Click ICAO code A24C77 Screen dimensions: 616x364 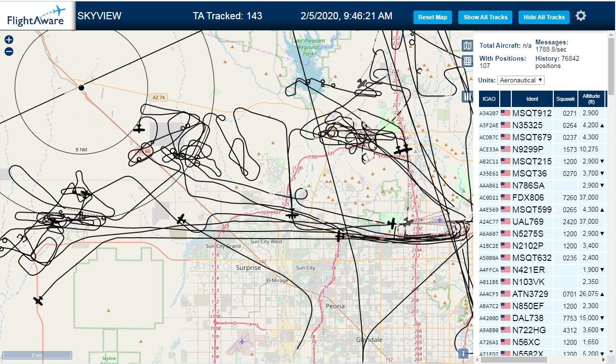tap(489, 222)
